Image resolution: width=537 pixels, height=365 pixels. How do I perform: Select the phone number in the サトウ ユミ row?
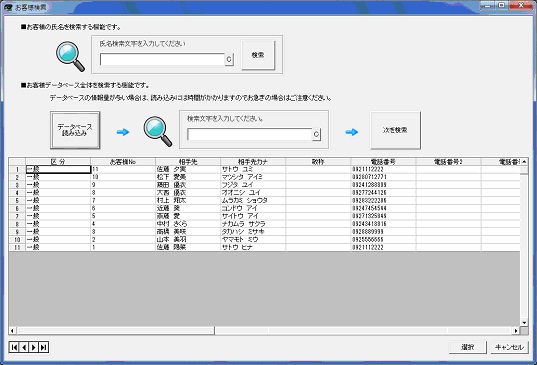pos(383,169)
